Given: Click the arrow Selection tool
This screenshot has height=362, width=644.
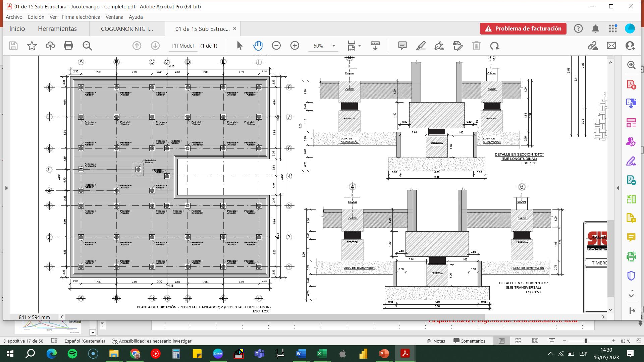Looking at the screenshot, I should (x=239, y=46).
